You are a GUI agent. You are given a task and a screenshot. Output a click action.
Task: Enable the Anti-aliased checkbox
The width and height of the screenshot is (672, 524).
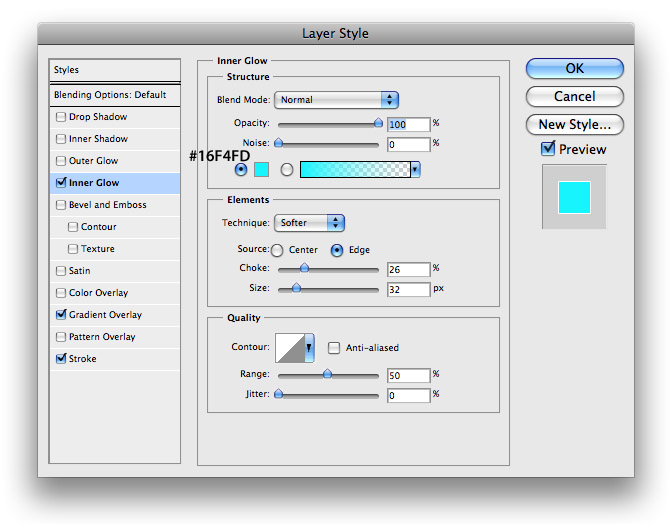(334, 347)
